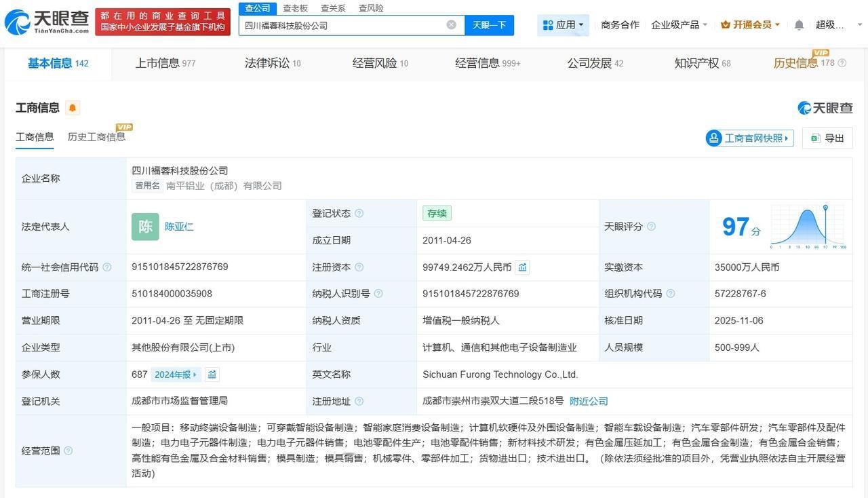Screen dimensions: 868x498
Task: Click help icon next to 登记状态
Action: pyautogui.click(x=359, y=214)
